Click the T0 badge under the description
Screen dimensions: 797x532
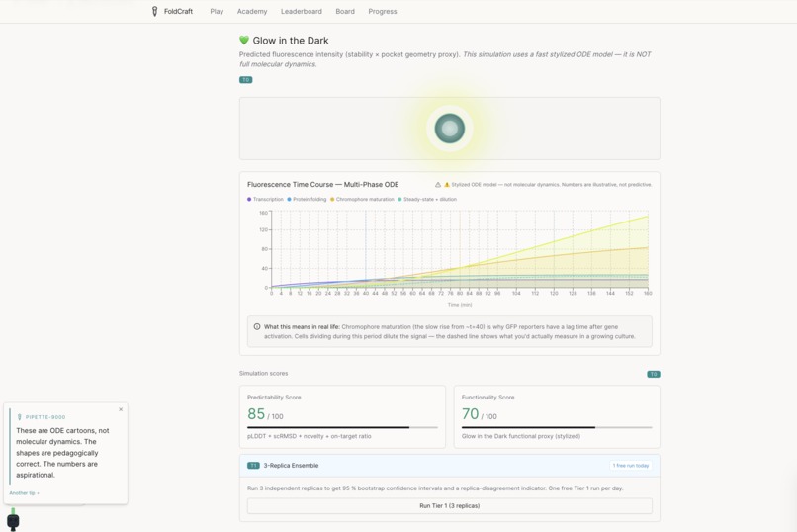245,80
